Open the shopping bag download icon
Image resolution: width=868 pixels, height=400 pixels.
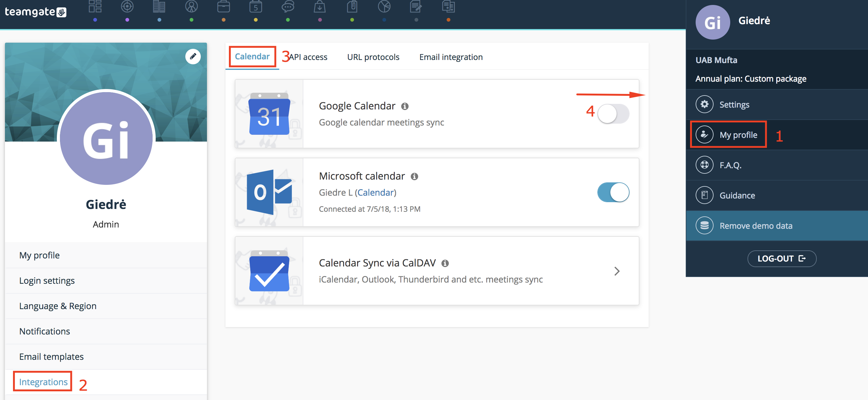point(320,6)
